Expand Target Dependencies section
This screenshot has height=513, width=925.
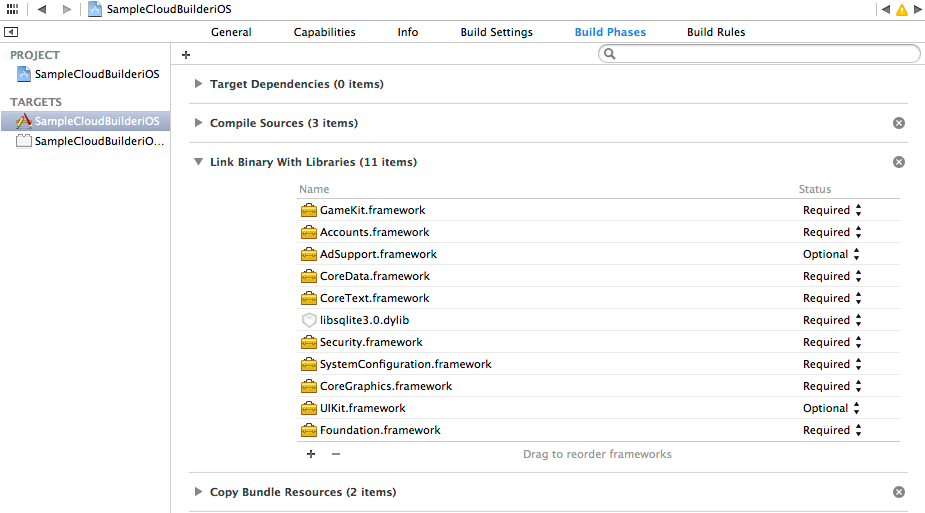(x=198, y=84)
